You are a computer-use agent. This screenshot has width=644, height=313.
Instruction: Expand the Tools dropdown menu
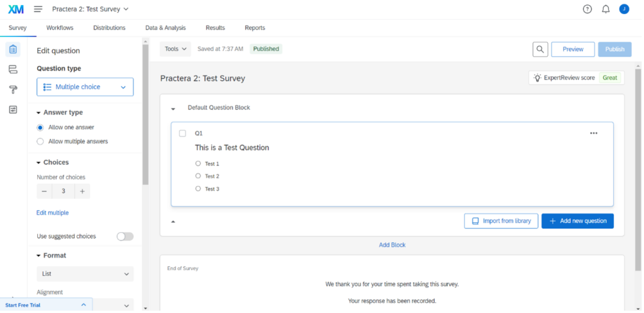pyautogui.click(x=175, y=49)
